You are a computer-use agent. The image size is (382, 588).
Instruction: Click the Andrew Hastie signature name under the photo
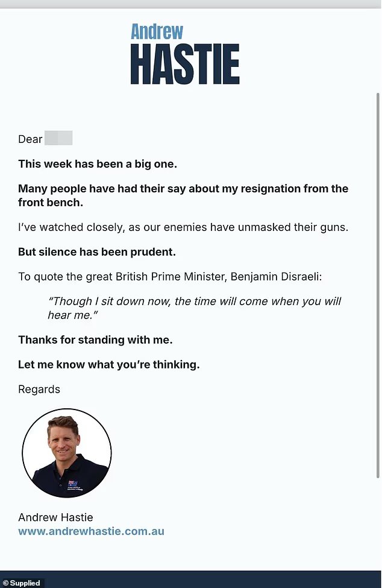55,517
